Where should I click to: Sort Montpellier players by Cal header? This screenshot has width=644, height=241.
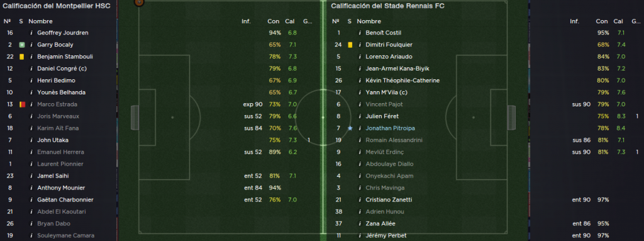(x=289, y=21)
